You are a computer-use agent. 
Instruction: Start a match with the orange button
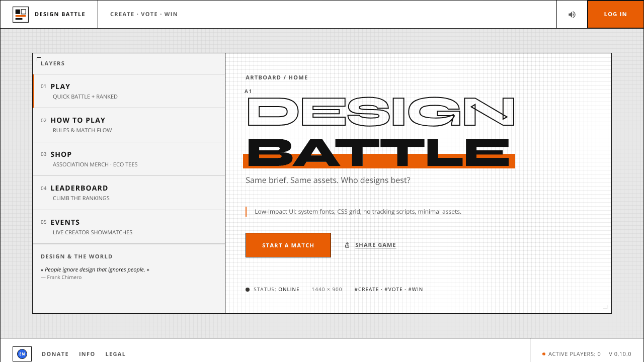(288, 245)
